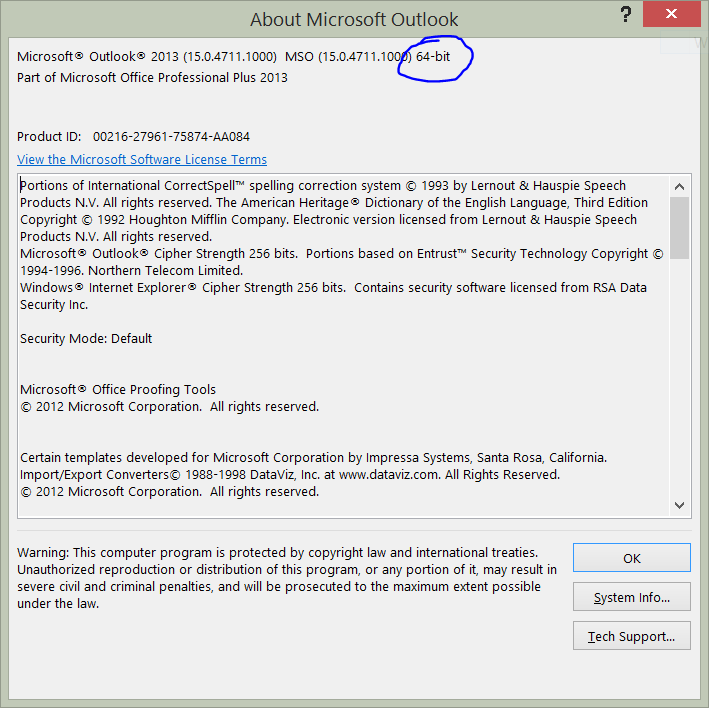The height and width of the screenshot is (708, 709).
Task: Click the 'Warning: This computer program' paragraph
Action: (x=287, y=578)
